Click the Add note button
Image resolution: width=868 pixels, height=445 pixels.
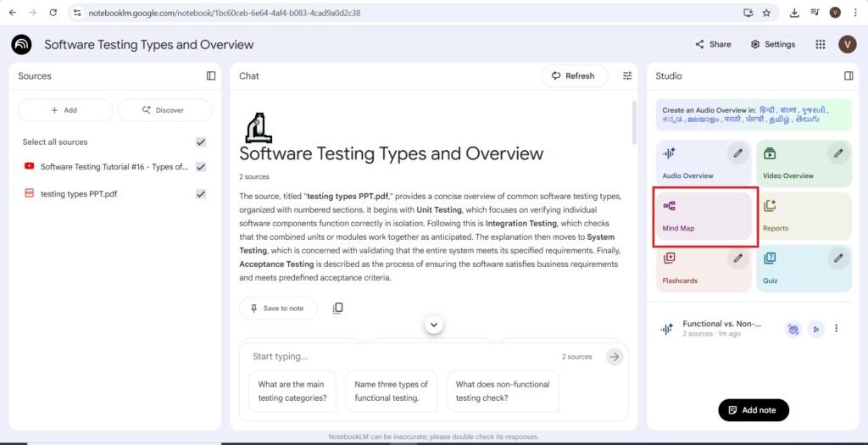[753, 410]
